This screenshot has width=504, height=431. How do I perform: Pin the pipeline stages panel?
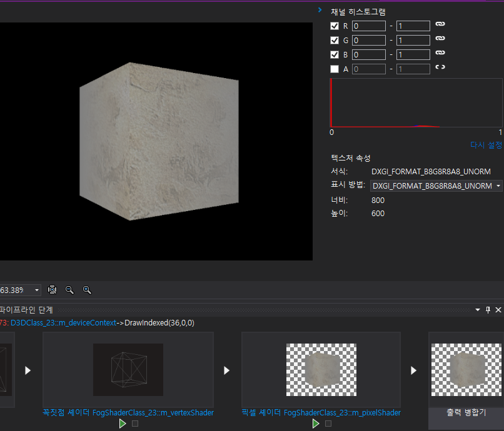pyautogui.click(x=488, y=310)
